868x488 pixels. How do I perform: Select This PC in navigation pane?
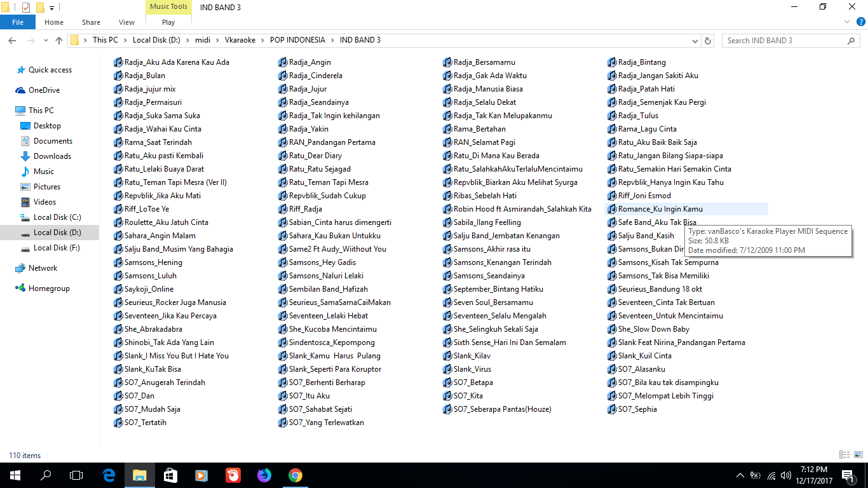[x=41, y=111]
